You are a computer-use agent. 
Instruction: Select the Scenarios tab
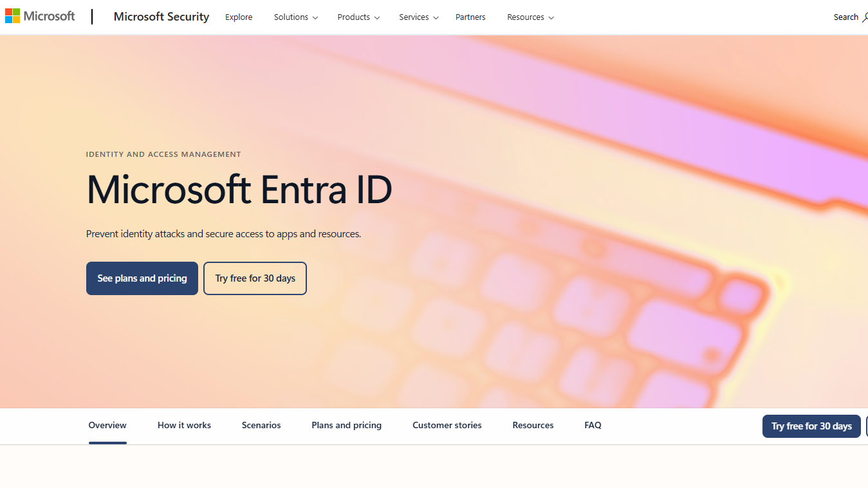(x=261, y=425)
